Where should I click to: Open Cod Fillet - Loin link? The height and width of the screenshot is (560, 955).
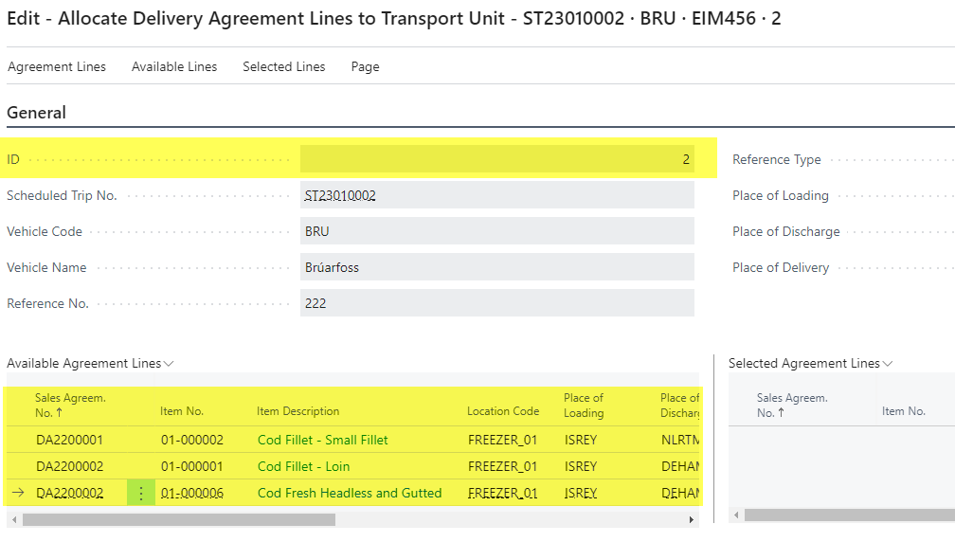(x=303, y=466)
